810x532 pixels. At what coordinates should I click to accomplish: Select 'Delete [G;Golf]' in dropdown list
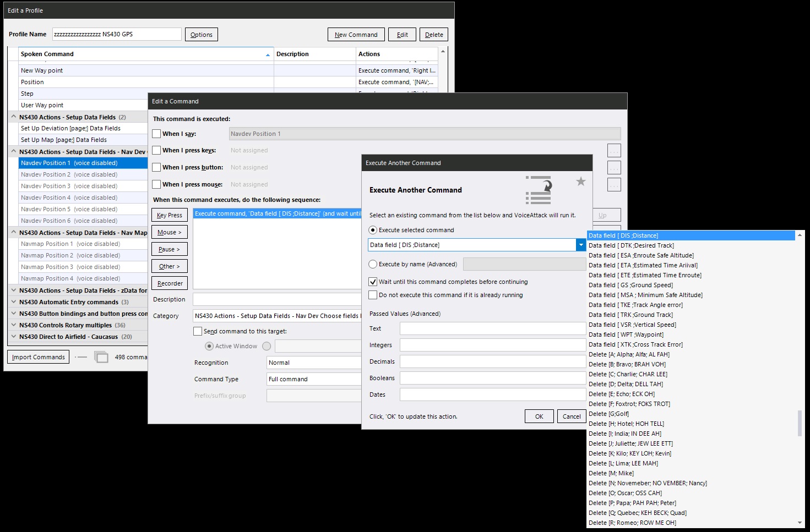(608, 414)
